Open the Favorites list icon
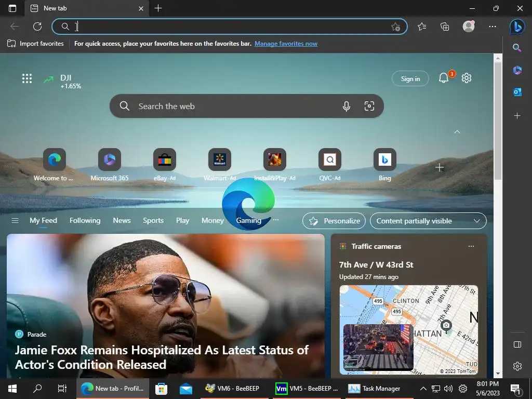The width and height of the screenshot is (532, 399). point(422,26)
